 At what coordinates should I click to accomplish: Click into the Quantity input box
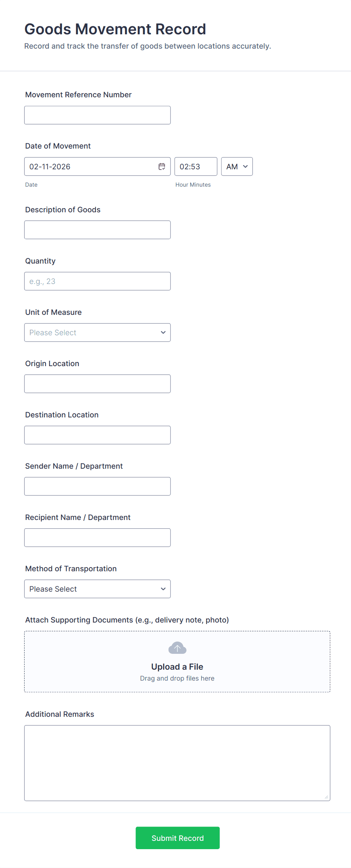tap(97, 281)
